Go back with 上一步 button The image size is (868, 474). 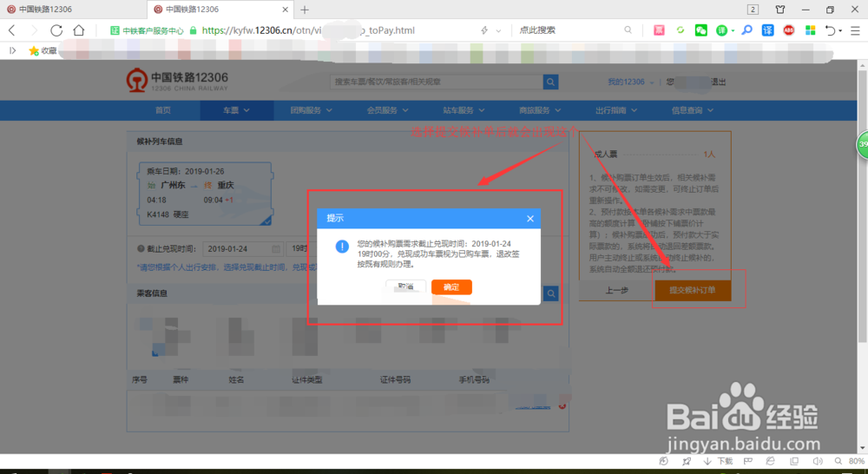point(616,290)
